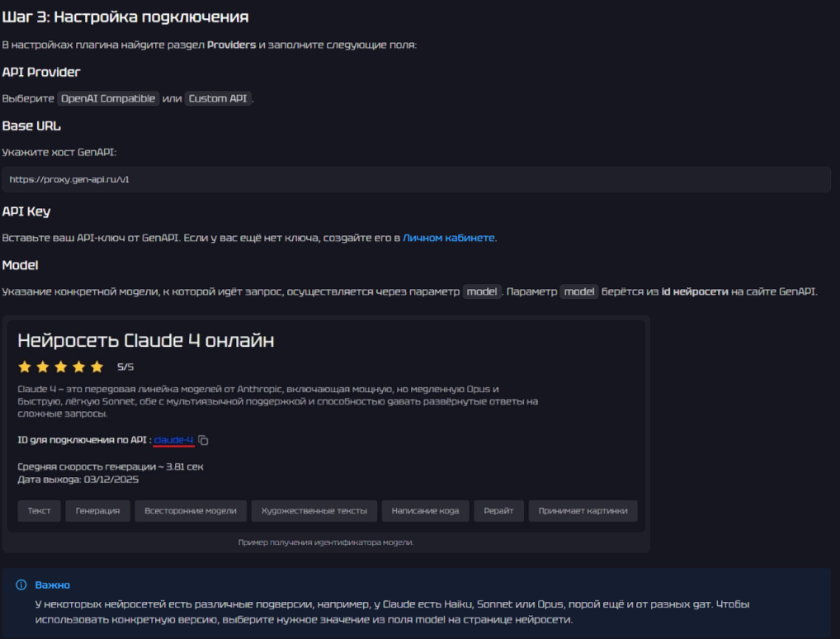Viewport: 840px width, 639px height.
Task: Click the copy icon beside claude-4 ID
Action: tap(203, 440)
